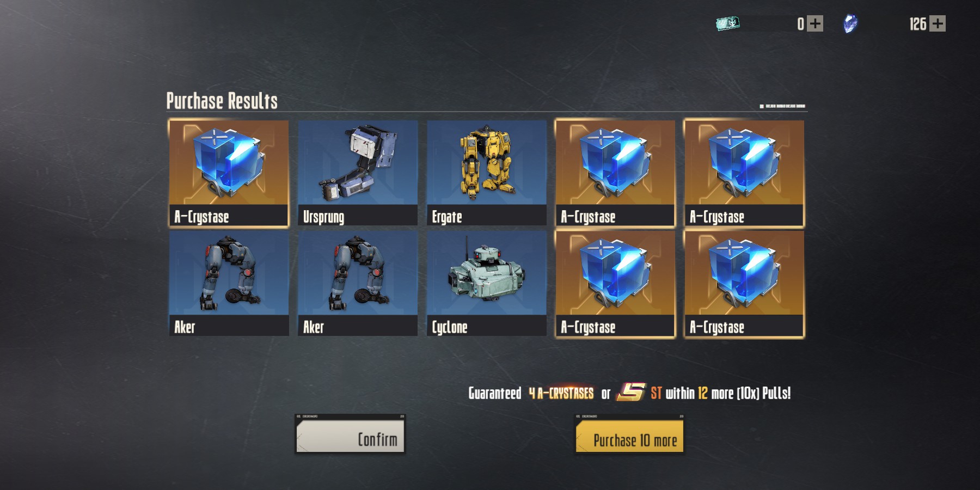This screenshot has height=490, width=980.
Task: Open the second Aker legs card
Action: (x=358, y=283)
